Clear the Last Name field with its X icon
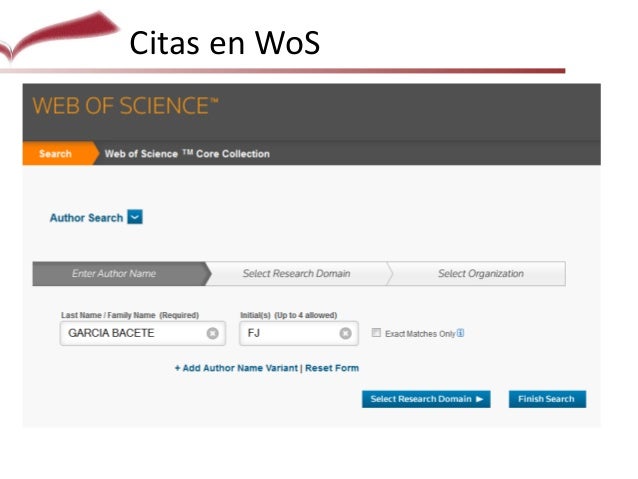Viewport: 638px width, 479px height. [212, 333]
